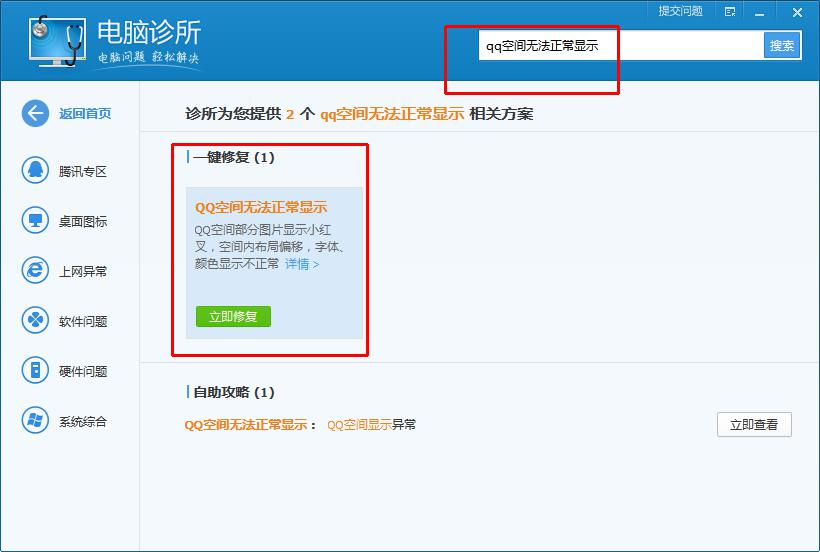Click the green 立即修复 button
This screenshot has height=552, width=820.
pos(233,316)
